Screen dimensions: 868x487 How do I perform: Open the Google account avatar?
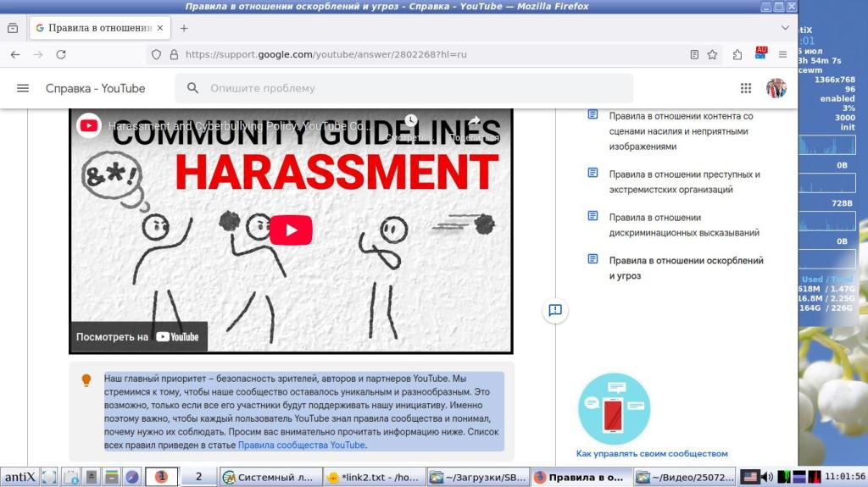coord(776,88)
